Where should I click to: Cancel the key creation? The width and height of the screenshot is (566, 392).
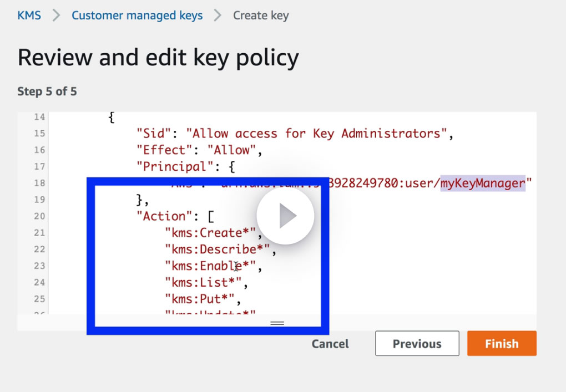[330, 344]
